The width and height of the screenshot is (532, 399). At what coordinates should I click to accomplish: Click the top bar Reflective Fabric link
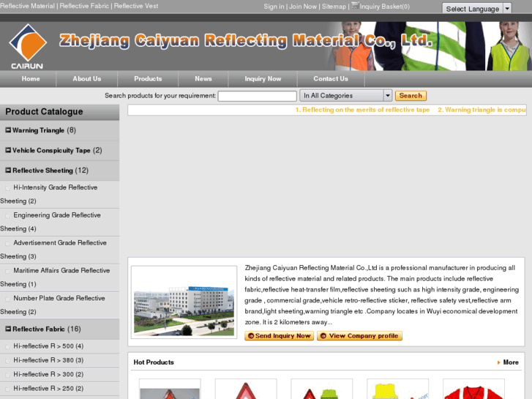tap(84, 6)
